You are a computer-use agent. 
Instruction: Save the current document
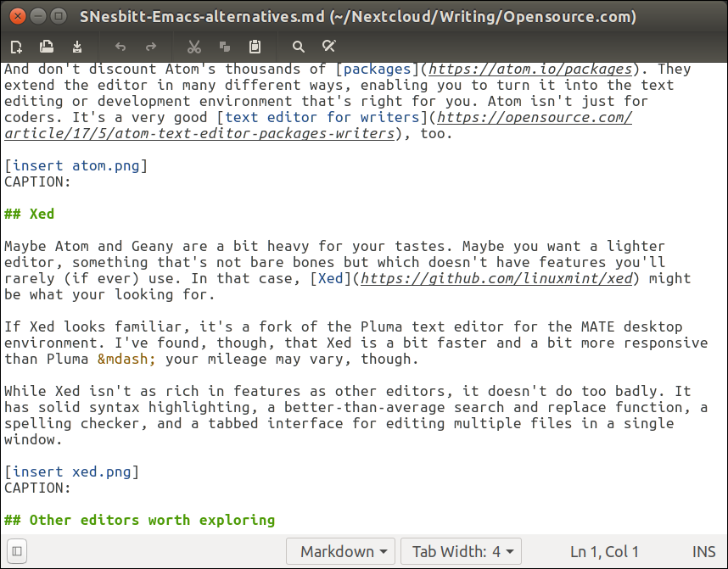tap(77, 47)
